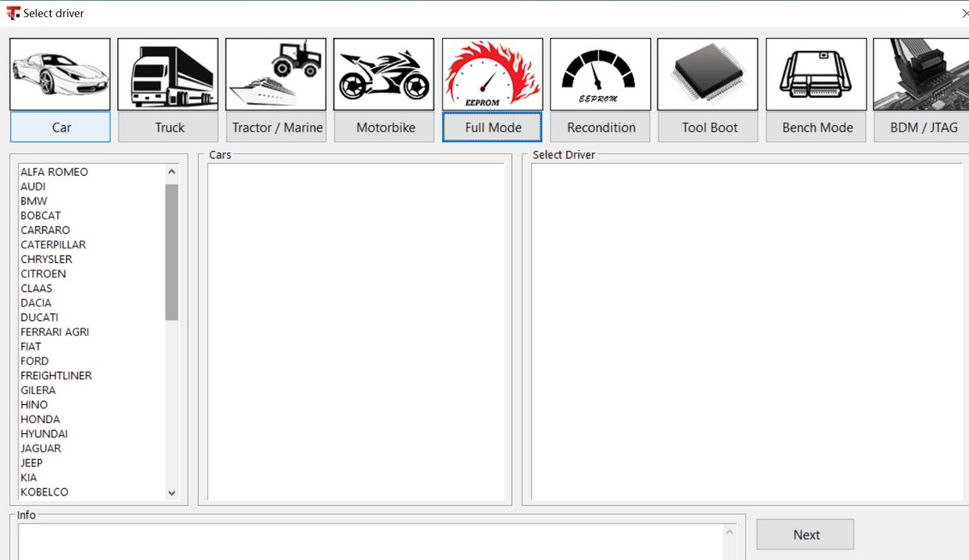Select DUCATI in brand list

(40, 317)
